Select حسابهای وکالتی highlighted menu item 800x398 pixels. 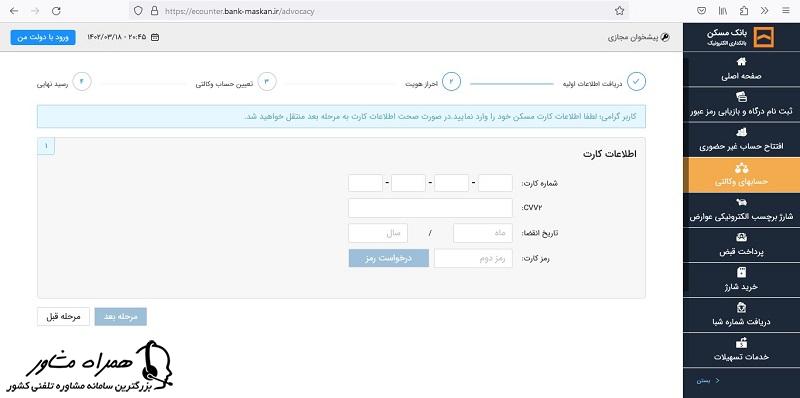[741, 175]
